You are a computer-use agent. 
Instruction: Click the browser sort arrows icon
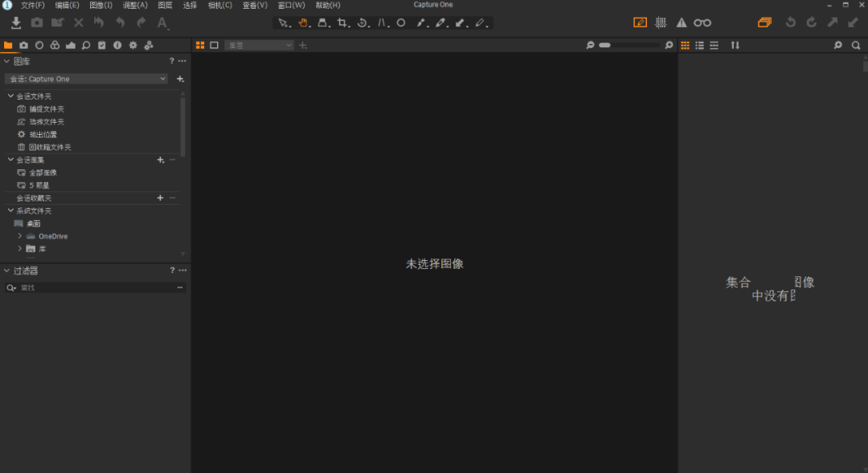point(735,45)
